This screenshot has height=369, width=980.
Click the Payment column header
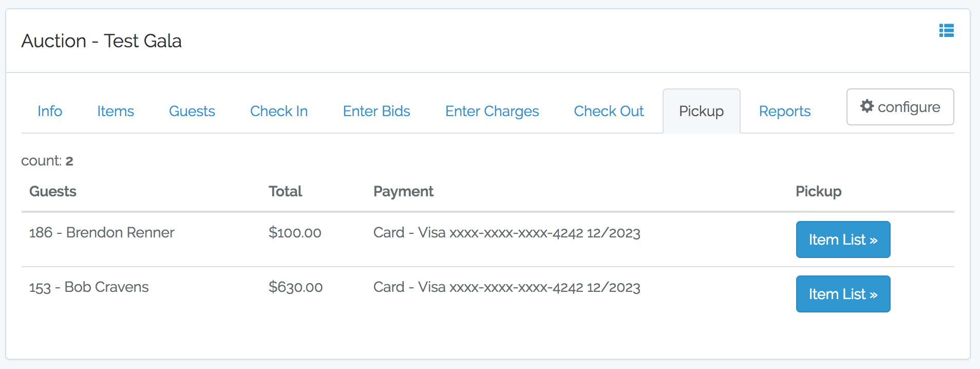point(403,191)
